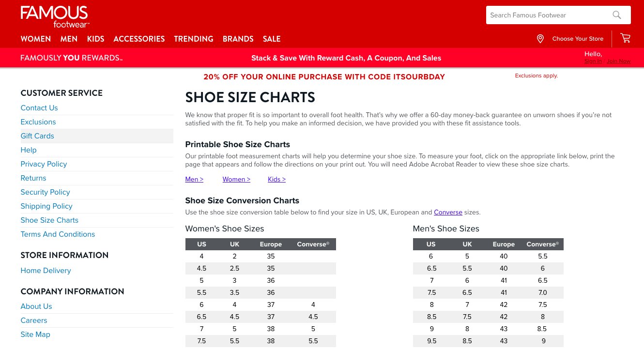
Task: Open the Men printable size chart link
Action: [x=194, y=179]
